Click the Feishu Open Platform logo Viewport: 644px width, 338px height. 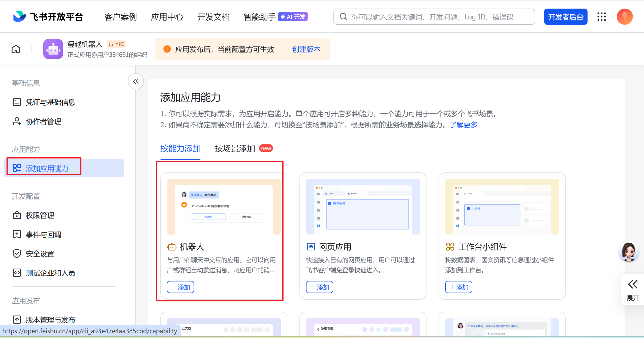pos(48,17)
